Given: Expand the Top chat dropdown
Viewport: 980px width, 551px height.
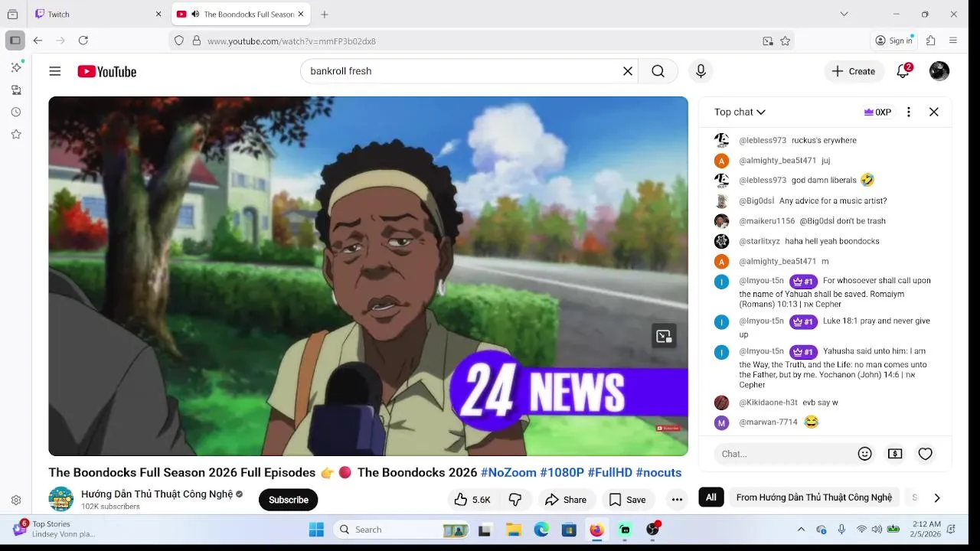Looking at the screenshot, I should [740, 112].
